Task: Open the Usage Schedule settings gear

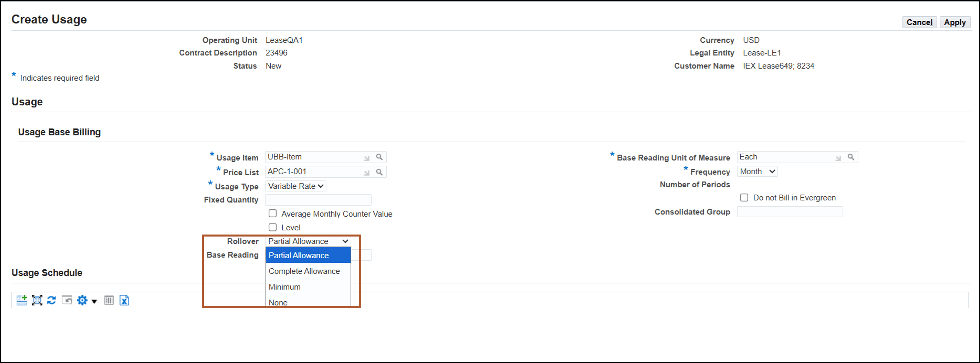Action: 82,300
